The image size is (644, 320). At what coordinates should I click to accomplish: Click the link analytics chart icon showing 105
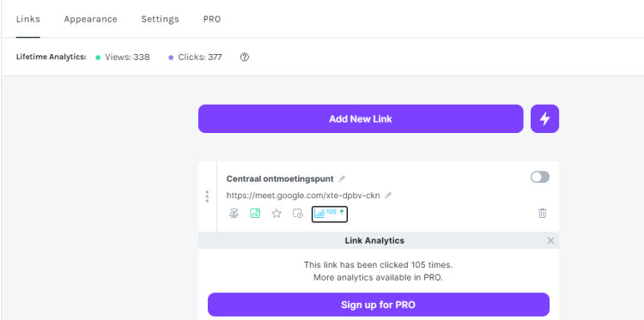(x=330, y=214)
